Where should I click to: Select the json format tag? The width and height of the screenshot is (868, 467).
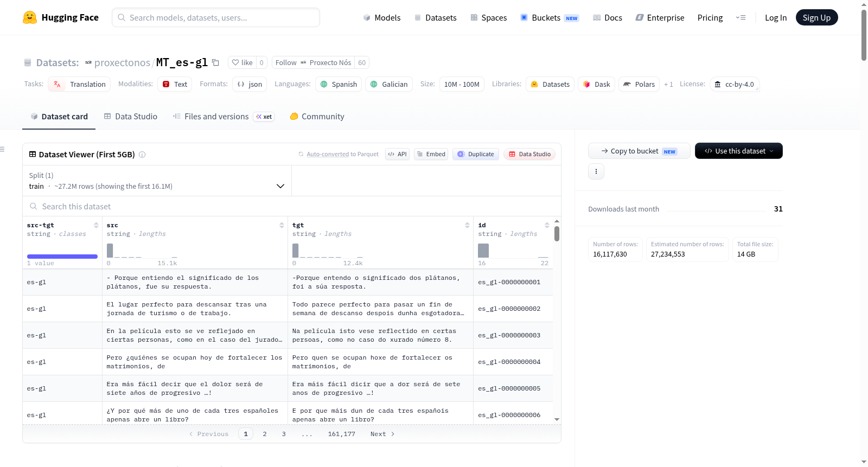click(250, 84)
